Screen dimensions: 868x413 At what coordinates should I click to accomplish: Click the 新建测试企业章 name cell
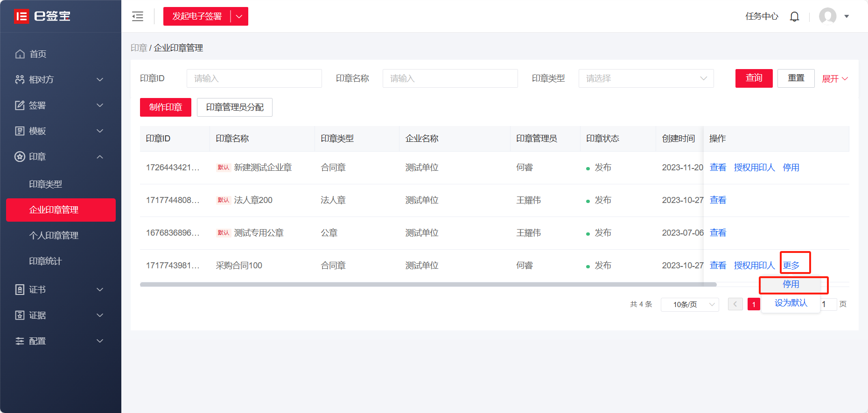click(263, 168)
